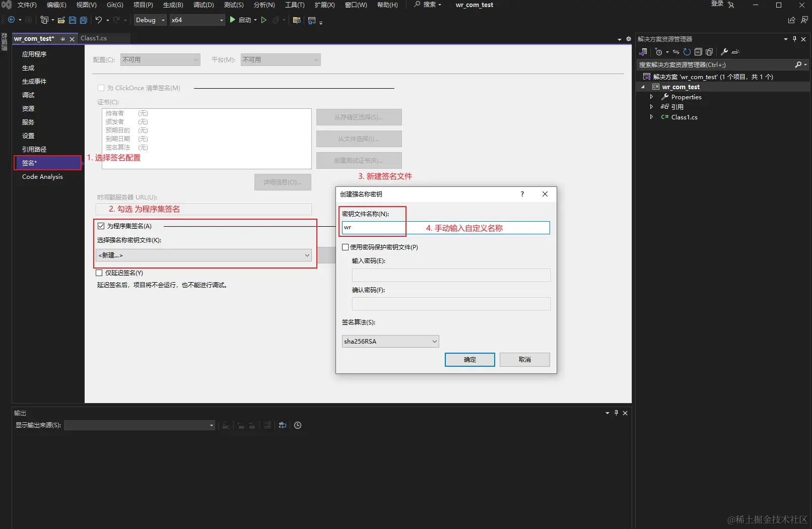Image resolution: width=812 pixels, height=529 pixels.
Task: Expand the Properties tree node
Action: (x=651, y=97)
